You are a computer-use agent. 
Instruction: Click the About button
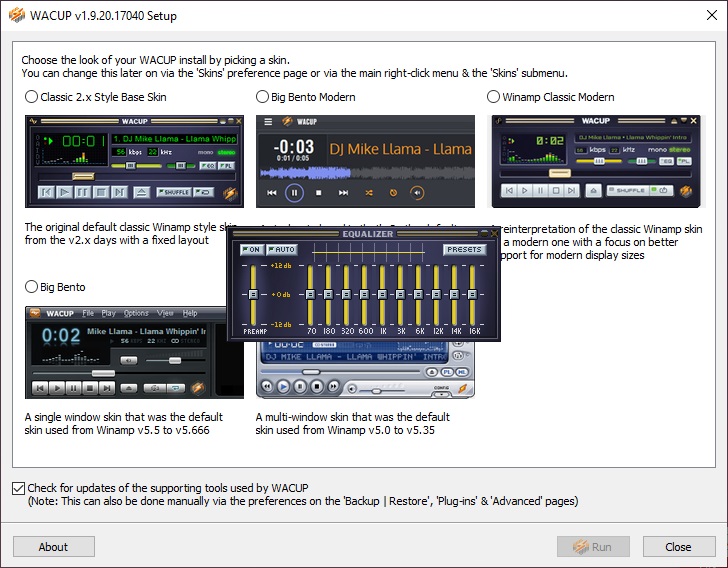click(x=53, y=547)
